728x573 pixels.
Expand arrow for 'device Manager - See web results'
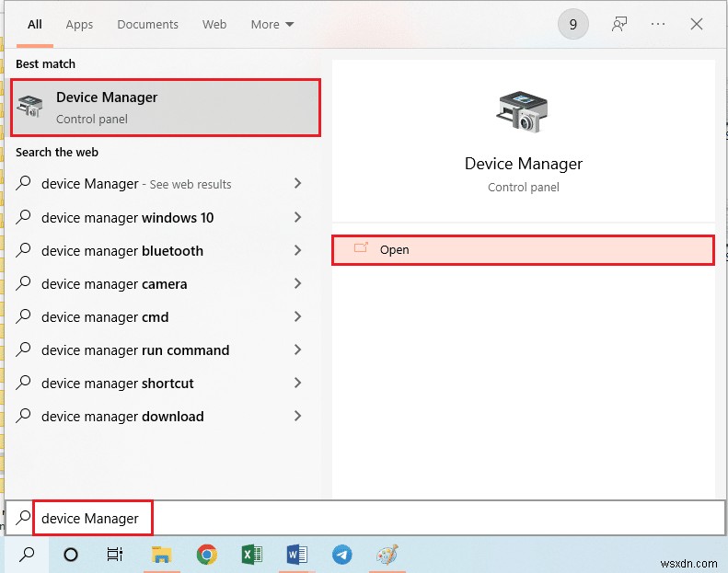(297, 183)
